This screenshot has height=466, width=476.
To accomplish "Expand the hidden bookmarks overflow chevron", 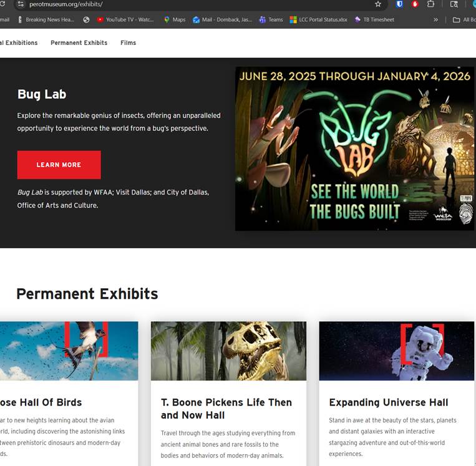I will (x=435, y=20).
